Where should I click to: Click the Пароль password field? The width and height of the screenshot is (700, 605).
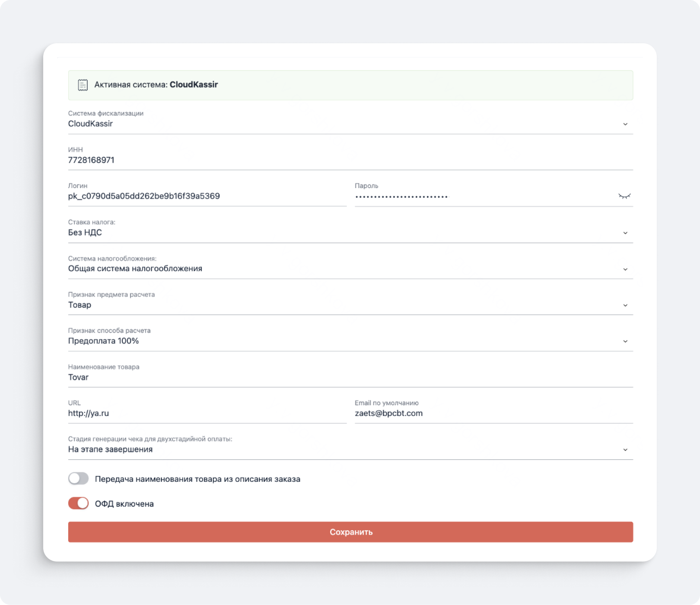click(484, 196)
